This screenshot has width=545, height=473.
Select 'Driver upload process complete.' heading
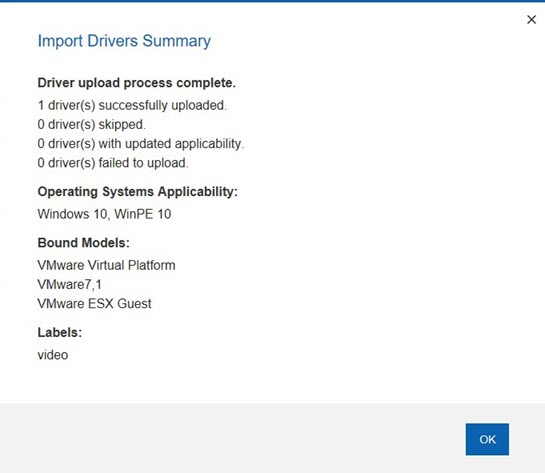(x=136, y=83)
